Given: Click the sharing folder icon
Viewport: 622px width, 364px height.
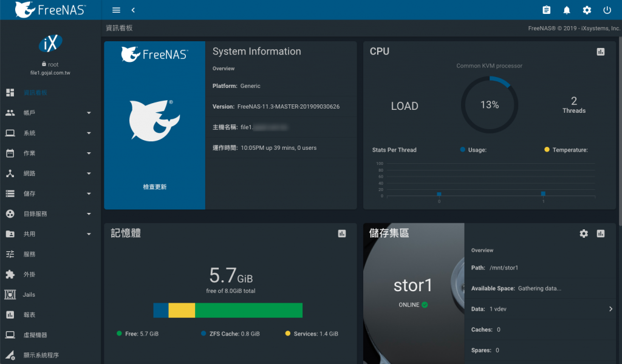Looking at the screenshot, I should coord(10,234).
